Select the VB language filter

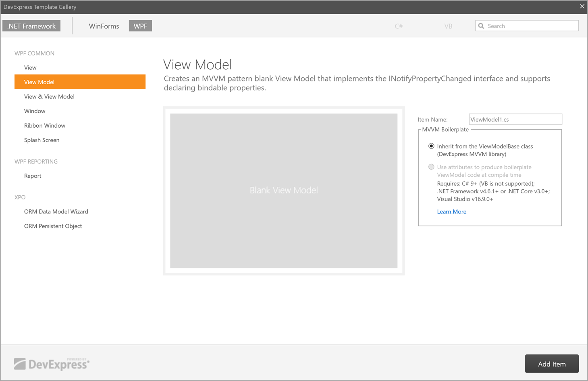[448, 26]
